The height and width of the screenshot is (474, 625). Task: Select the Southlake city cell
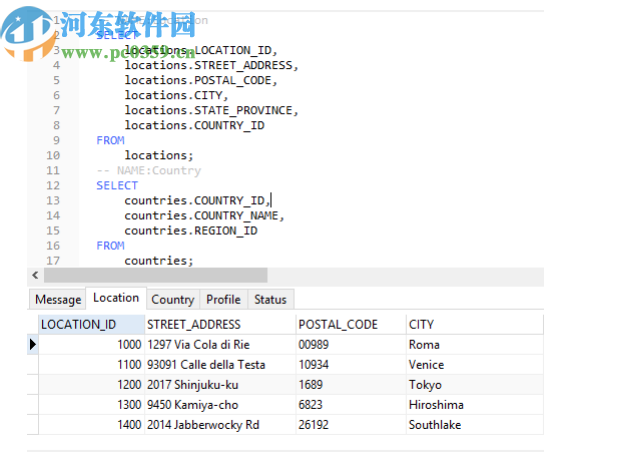point(474,425)
